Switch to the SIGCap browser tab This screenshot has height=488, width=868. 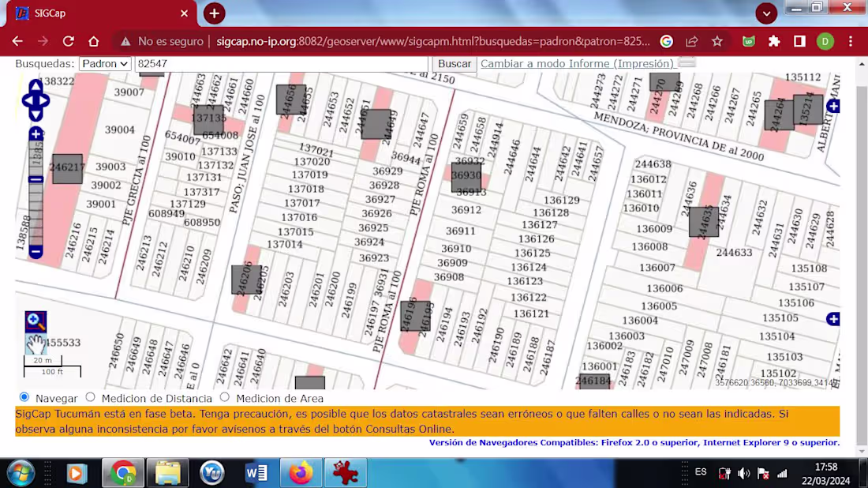click(x=95, y=13)
